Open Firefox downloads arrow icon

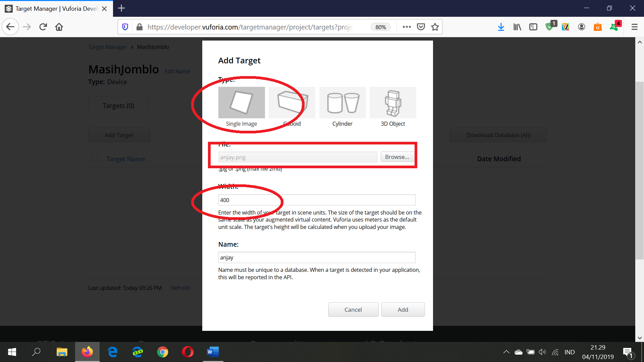tap(501, 27)
